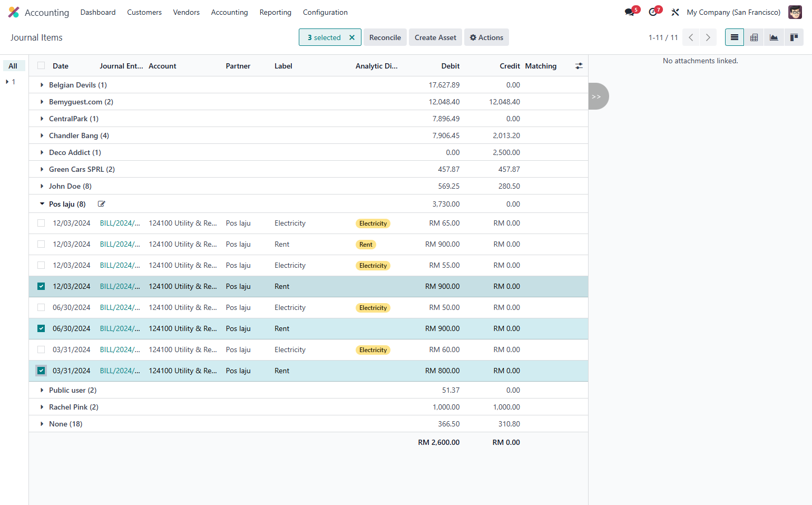The width and height of the screenshot is (812, 505).
Task: Select the All filter in the left panel
Action: (13, 66)
